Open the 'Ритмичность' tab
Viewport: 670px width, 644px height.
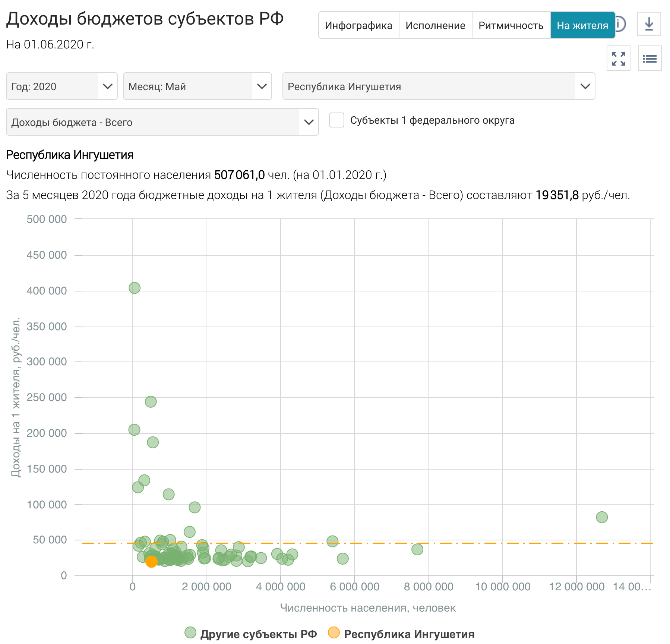coord(511,25)
